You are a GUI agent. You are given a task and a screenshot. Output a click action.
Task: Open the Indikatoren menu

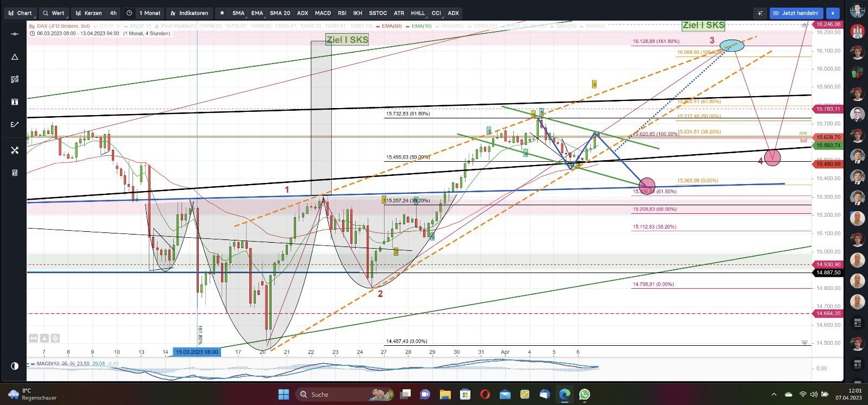point(189,13)
